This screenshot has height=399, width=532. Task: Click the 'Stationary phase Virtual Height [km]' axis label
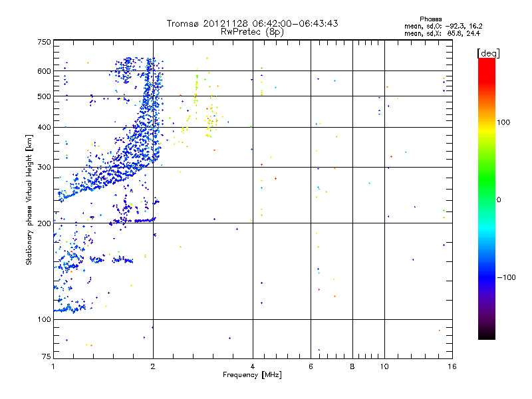(x=29, y=200)
